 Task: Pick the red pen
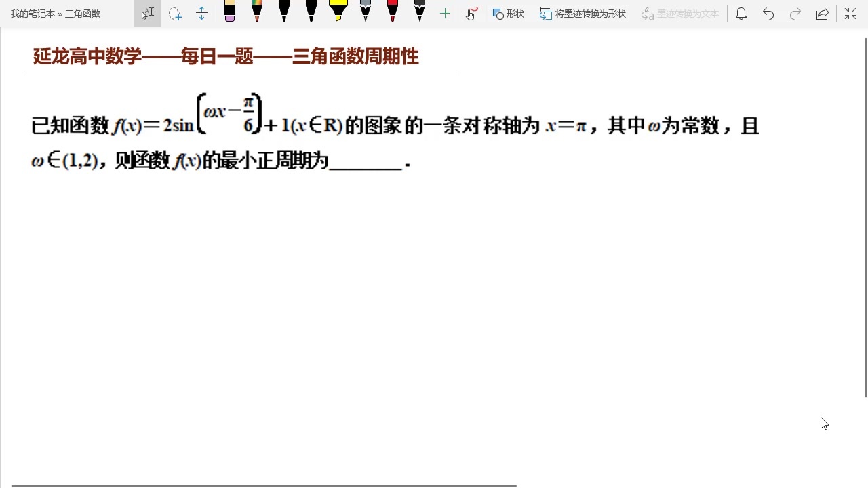click(x=393, y=12)
